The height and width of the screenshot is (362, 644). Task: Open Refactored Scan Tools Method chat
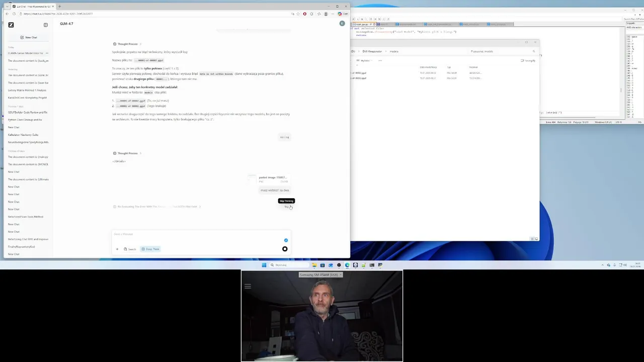pyautogui.click(x=26, y=217)
